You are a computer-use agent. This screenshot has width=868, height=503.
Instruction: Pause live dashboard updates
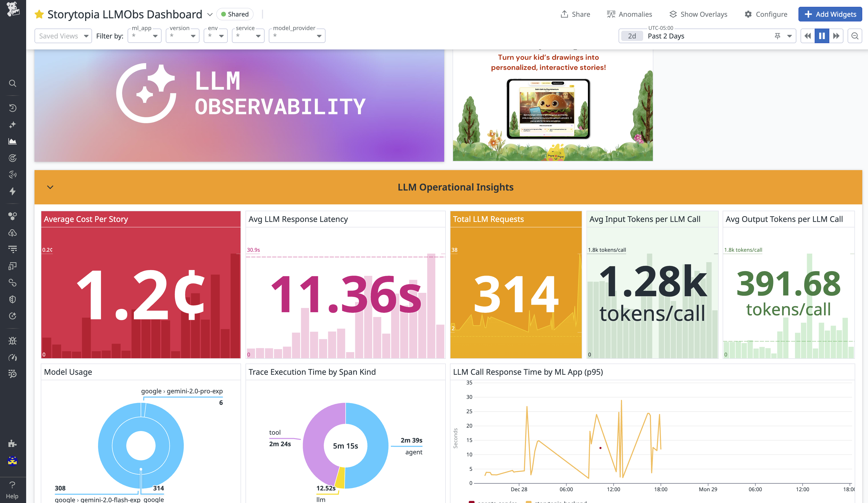[x=822, y=36]
